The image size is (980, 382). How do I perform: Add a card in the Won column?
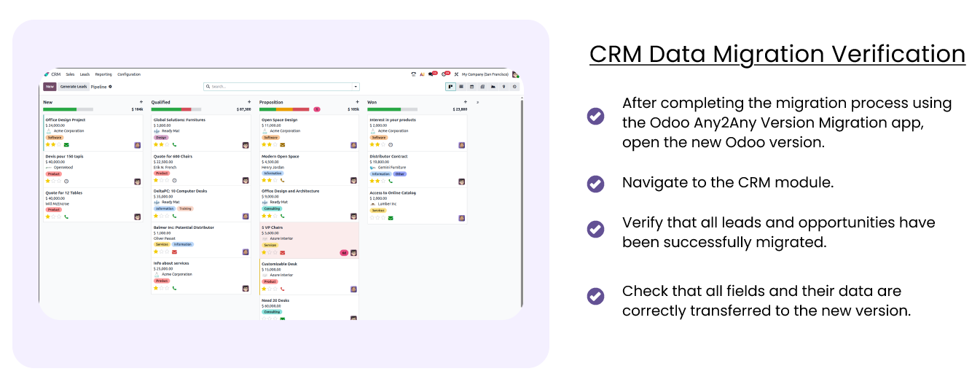pyautogui.click(x=466, y=102)
